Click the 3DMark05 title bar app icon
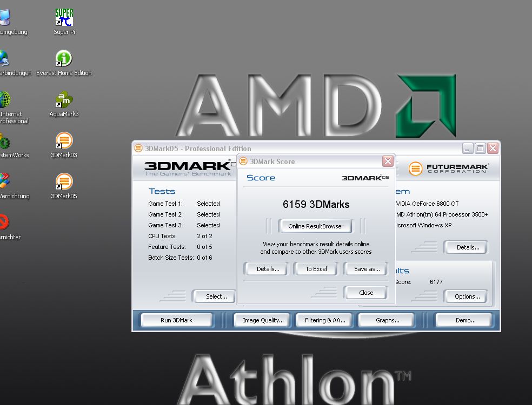The height and width of the screenshot is (405, 532). point(138,148)
